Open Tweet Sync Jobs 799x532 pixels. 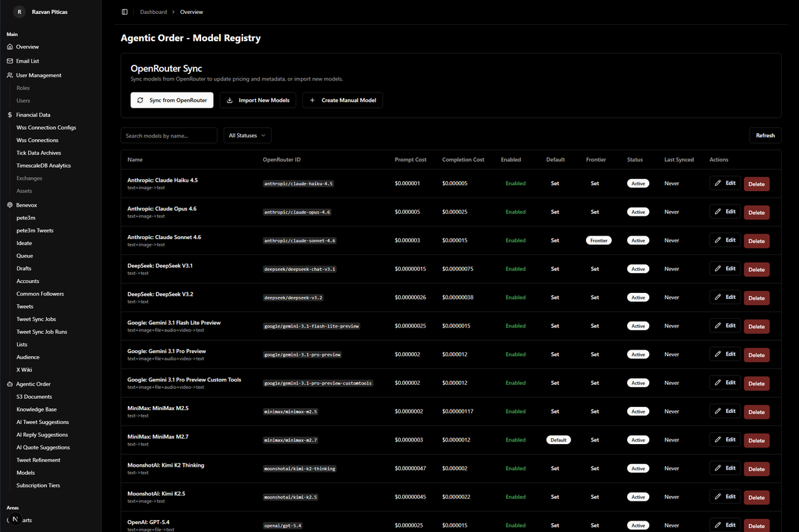pyautogui.click(x=36, y=320)
